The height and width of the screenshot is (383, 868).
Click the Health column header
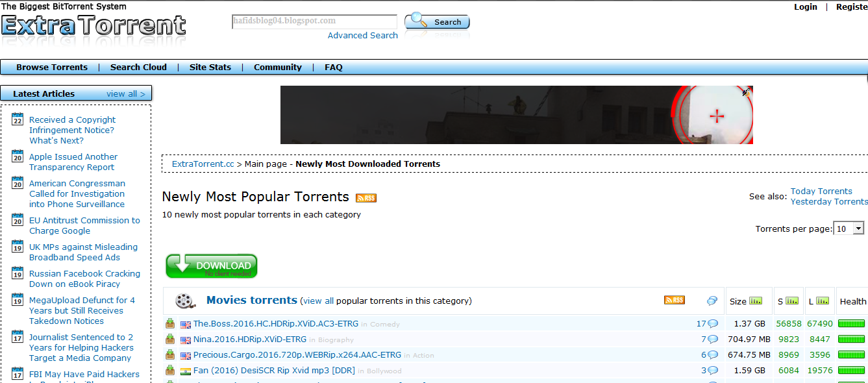click(x=852, y=301)
